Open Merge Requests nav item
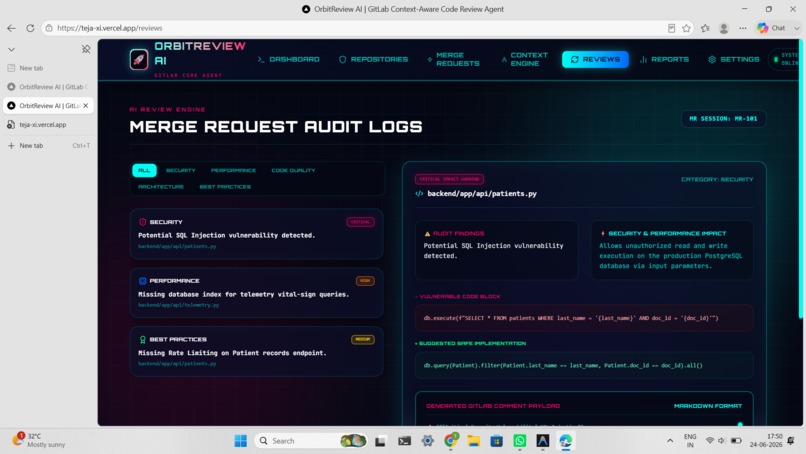This screenshot has height=454, width=806. tap(453, 60)
